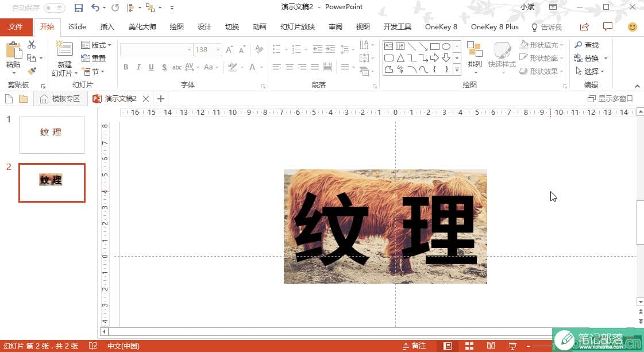
Task: Select slide 1 thumbnail
Action: pos(52,135)
